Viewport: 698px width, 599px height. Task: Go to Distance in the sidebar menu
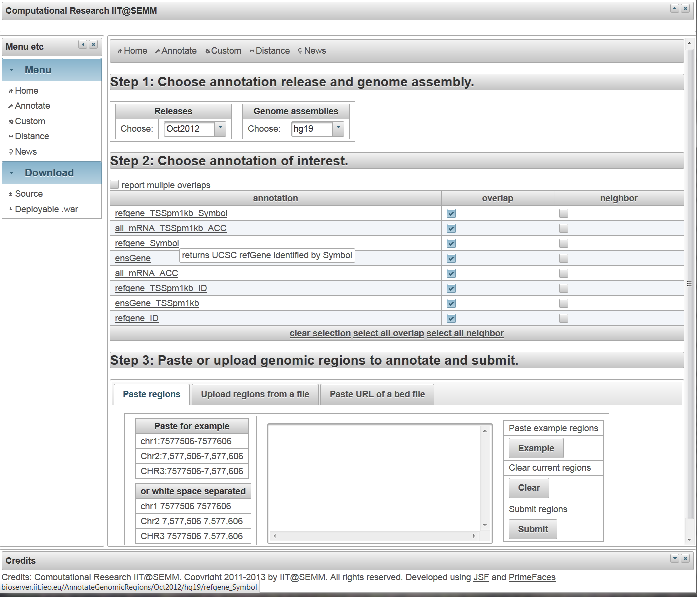(x=29, y=136)
